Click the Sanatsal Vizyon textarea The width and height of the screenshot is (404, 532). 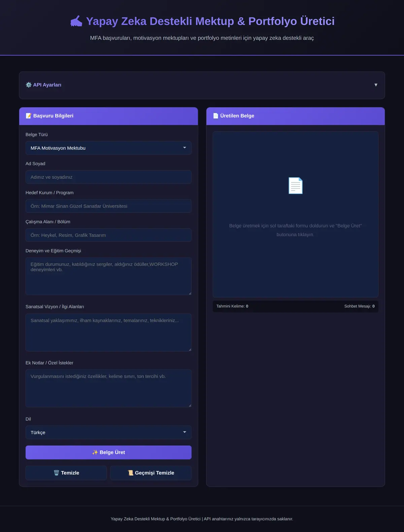108,333
